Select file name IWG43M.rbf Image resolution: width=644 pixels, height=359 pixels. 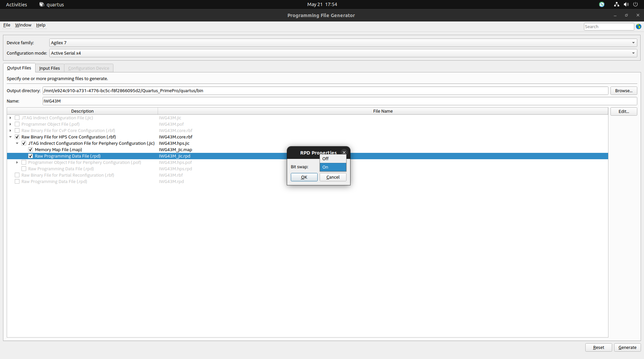coord(171,175)
